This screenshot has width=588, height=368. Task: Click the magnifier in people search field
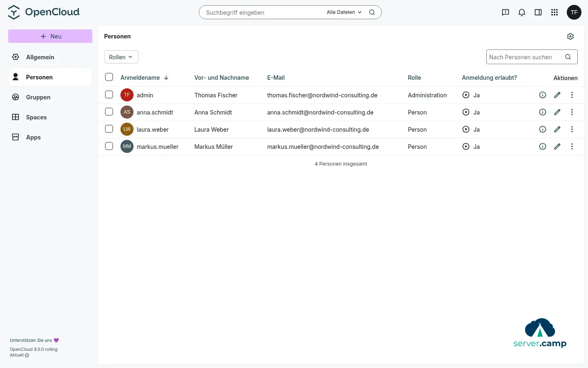pos(568,57)
